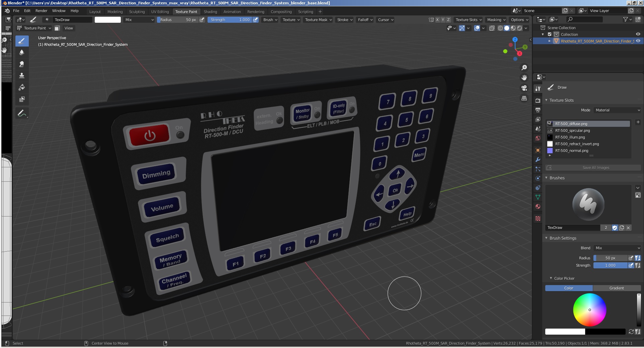The width and height of the screenshot is (644, 348).
Task: Open the View menu button in viewport header
Action: (x=69, y=28)
